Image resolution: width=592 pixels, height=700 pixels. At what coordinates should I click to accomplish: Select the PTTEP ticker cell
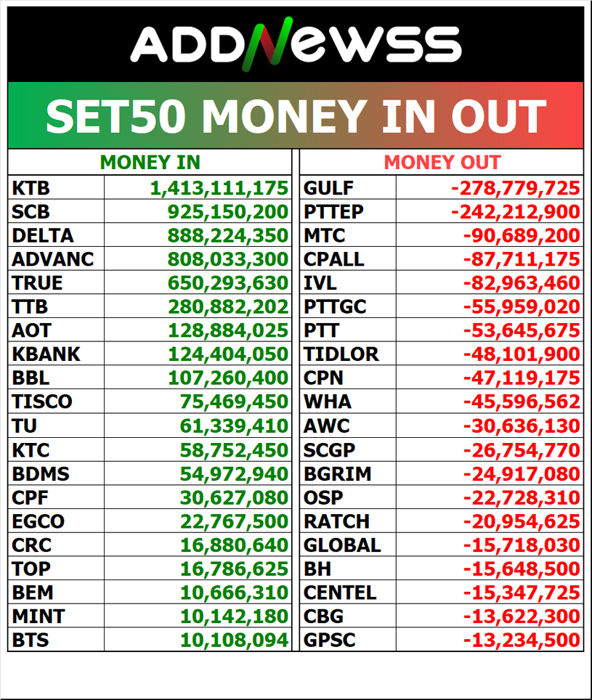pos(333,212)
